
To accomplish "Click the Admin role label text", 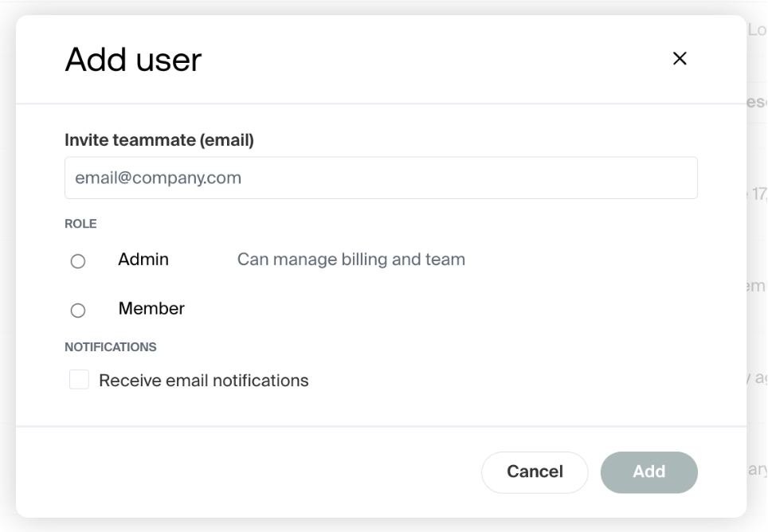I will click(143, 260).
